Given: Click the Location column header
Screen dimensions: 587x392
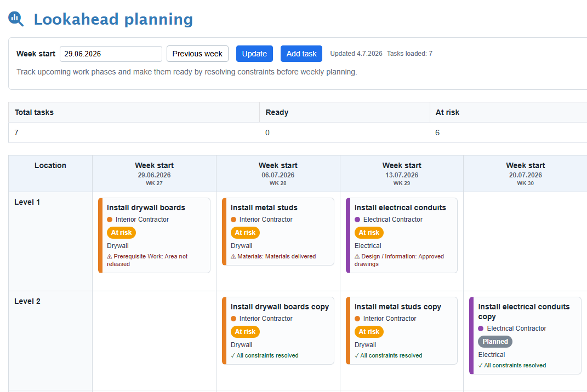Looking at the screenshot, I should [50, 174].
